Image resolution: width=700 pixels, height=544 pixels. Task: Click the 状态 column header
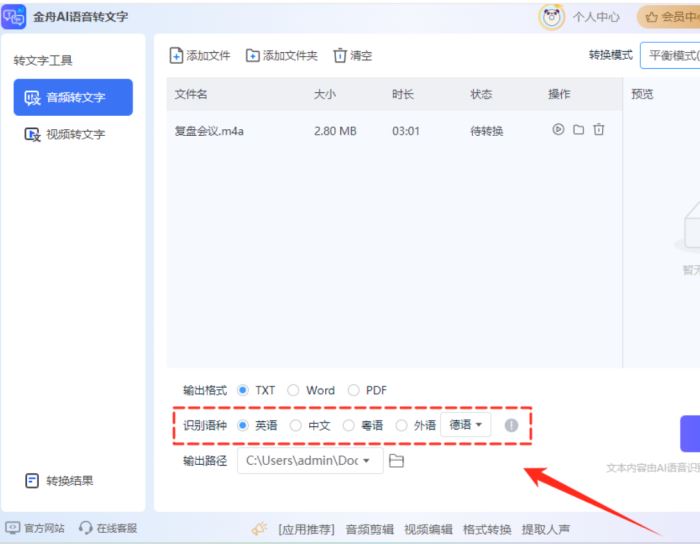481,94
